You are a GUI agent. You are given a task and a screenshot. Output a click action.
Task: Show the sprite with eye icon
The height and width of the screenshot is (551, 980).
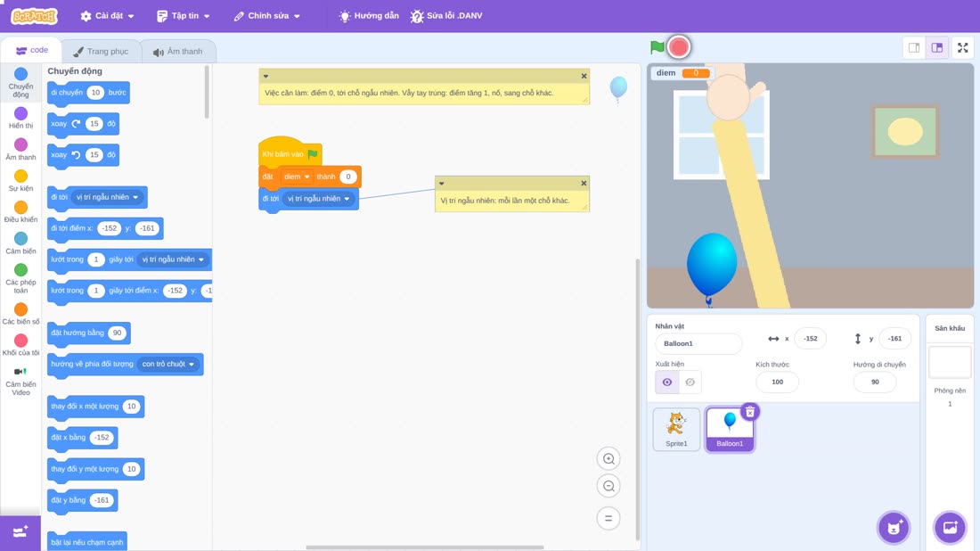pyautogui.click(x=667, y=382)
